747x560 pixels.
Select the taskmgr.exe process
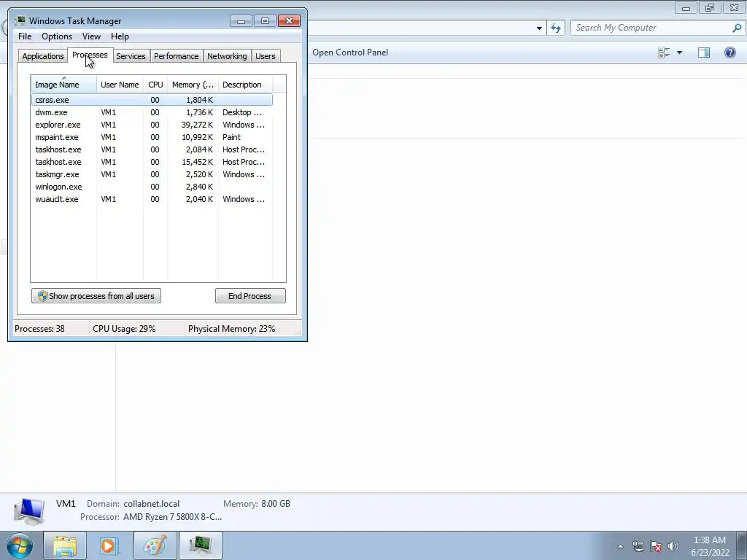point(152,174)
